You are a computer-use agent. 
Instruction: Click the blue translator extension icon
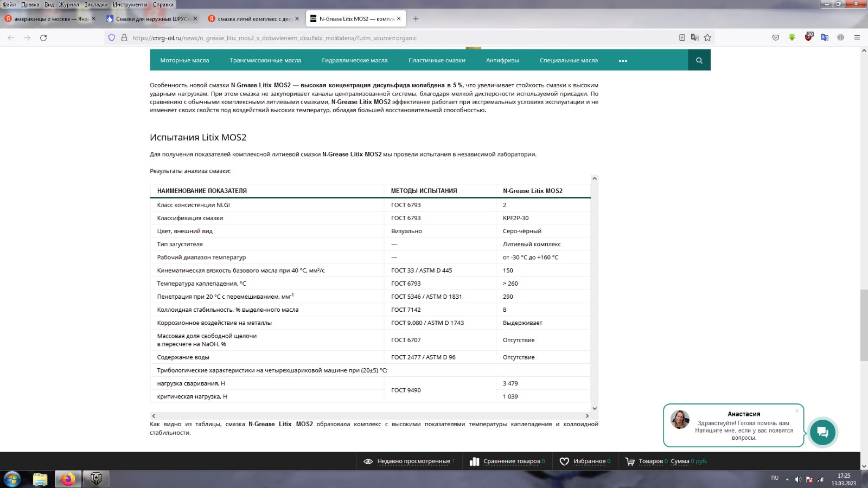[825, 38]
